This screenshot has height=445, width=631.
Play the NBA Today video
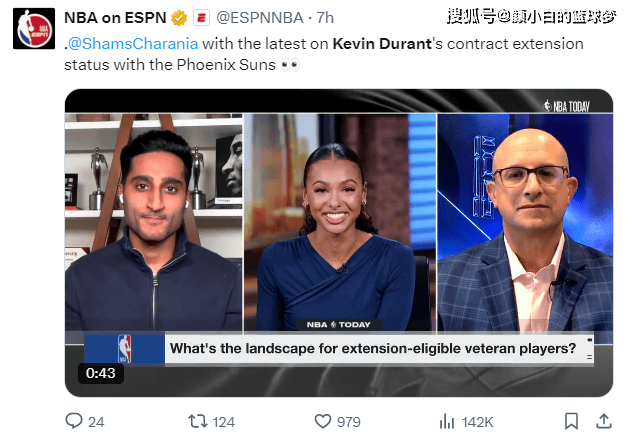click(339, 243)
